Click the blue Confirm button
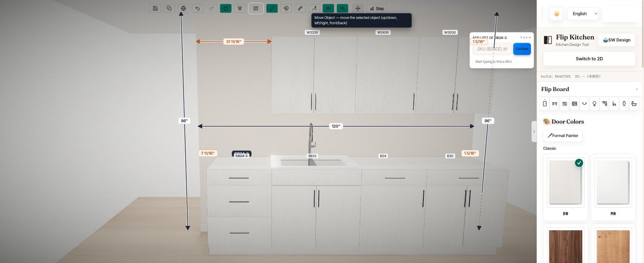644x263 pixels. tap(522, 49)
